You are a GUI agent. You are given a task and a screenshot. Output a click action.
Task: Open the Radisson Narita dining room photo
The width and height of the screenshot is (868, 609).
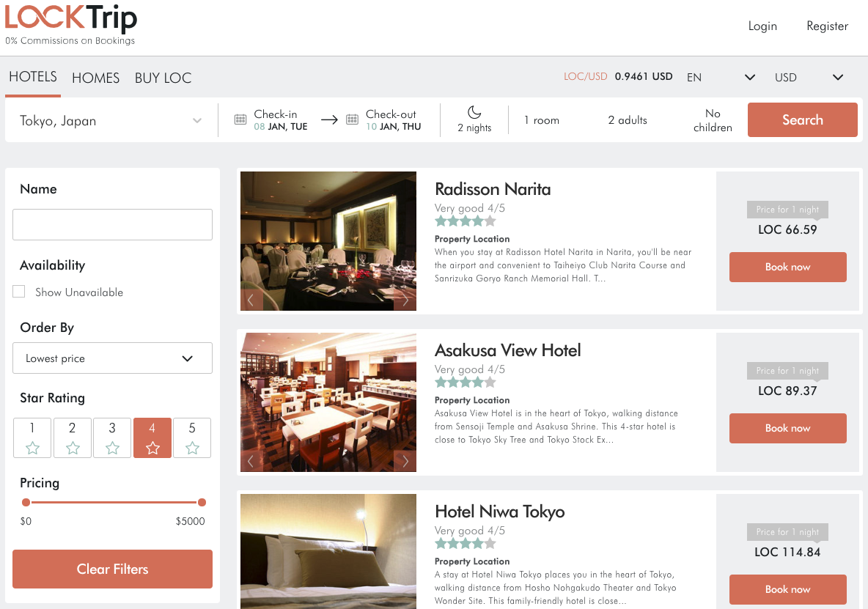328,240
